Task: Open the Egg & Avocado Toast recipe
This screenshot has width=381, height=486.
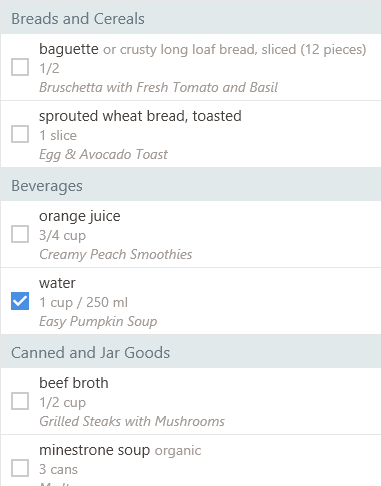Action: pyautogui.click(x=103, y=154)
